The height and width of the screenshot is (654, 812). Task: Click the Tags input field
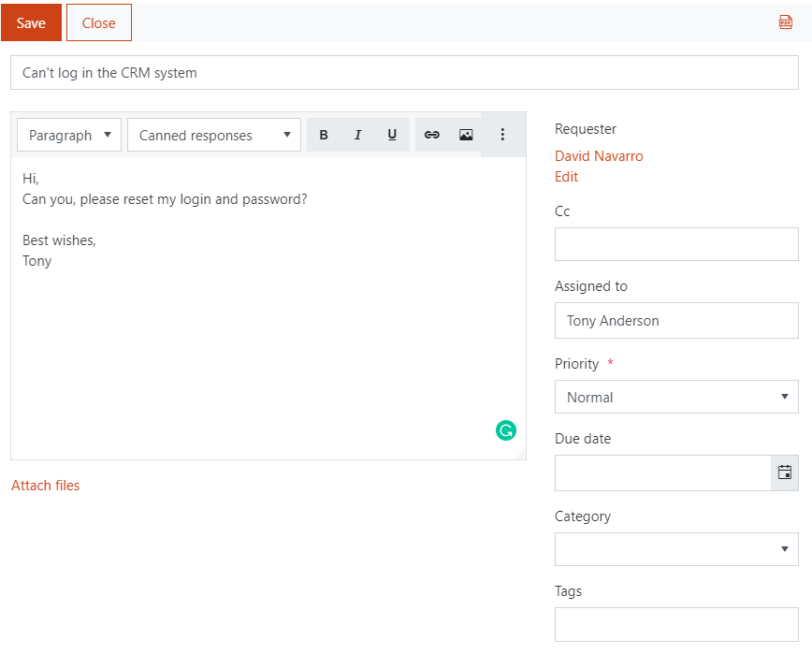pyautogui.click(x=676, y=624)
